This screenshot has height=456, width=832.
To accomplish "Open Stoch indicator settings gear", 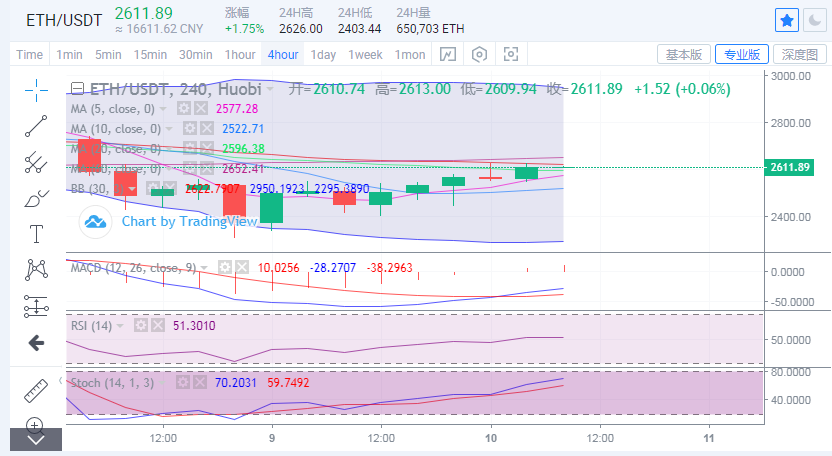I will click(183, 382).
